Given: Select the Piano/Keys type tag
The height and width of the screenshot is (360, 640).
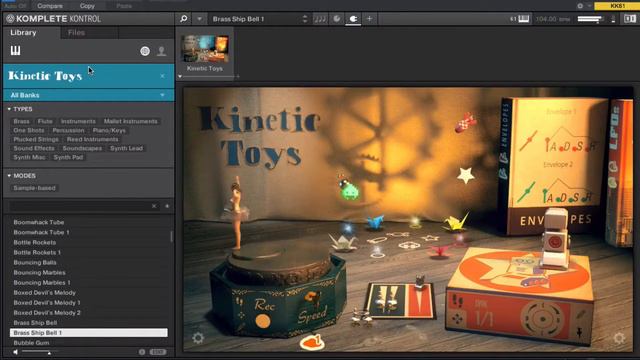Looking at the screenshot, I should [x=109, y=131].
